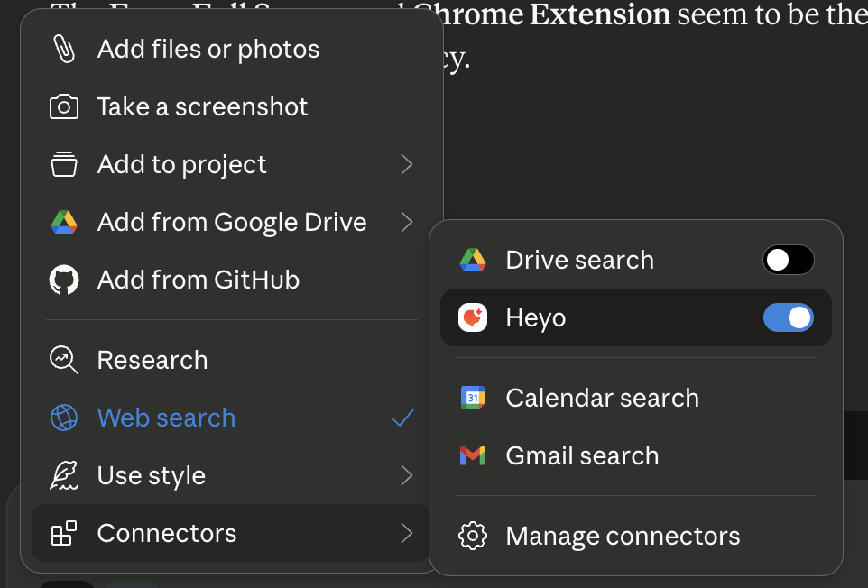Choose Gmail search in the submenu
Image resolution: width=868 pixels, height=588 pixels.
582,455
